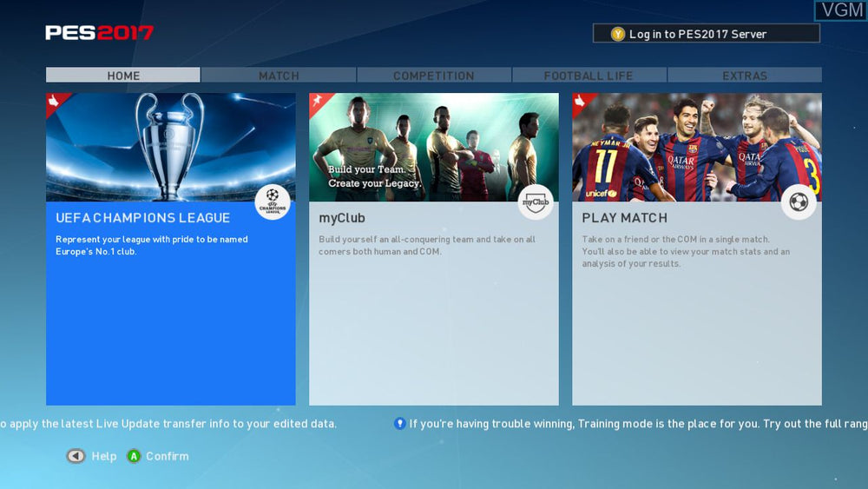
Task: Open the COMPETITION tab
Action: pos(434,76)
